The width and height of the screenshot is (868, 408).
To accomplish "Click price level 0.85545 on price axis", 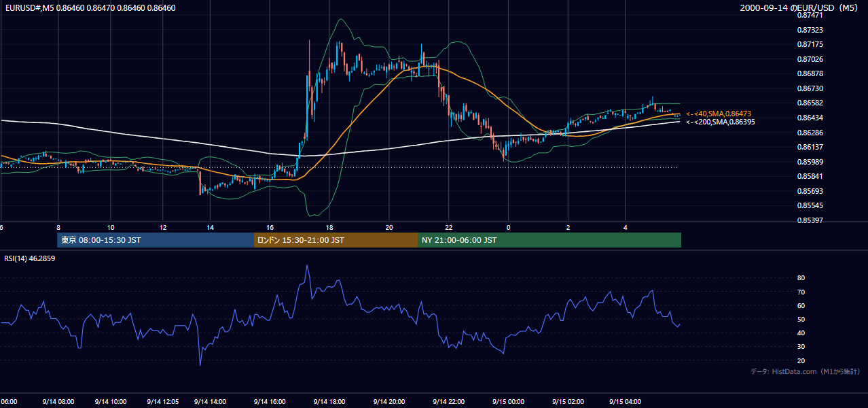I will click(810, 205).
